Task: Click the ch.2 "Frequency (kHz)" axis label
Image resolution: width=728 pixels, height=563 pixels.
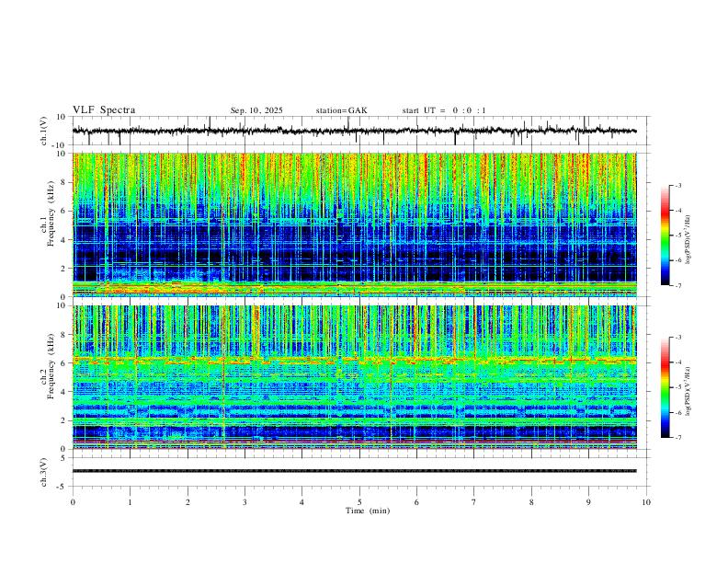Action: pyautogui.click(x=51, y=366)
